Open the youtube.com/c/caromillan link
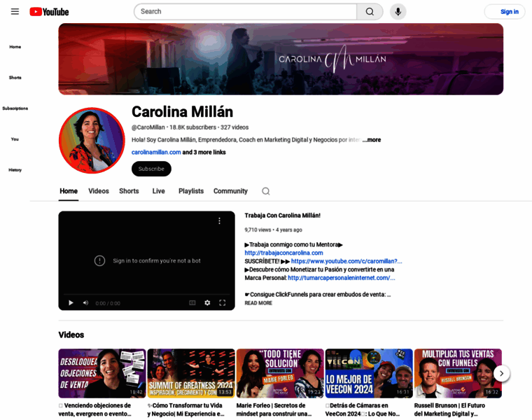The width and height of the screenshot is (532, 420). coord(346,261)
